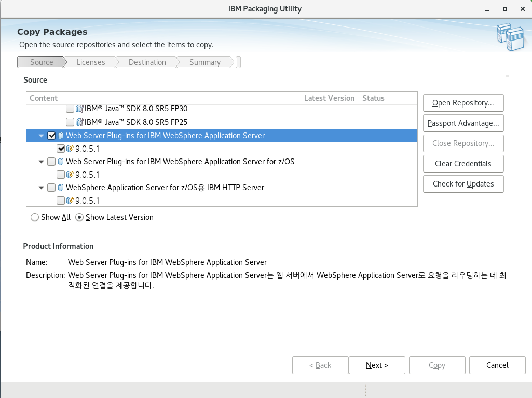The height and width of the screenshot is (398, 532).
Task: Click the < Back button
Action: click(x=320, y=365)
